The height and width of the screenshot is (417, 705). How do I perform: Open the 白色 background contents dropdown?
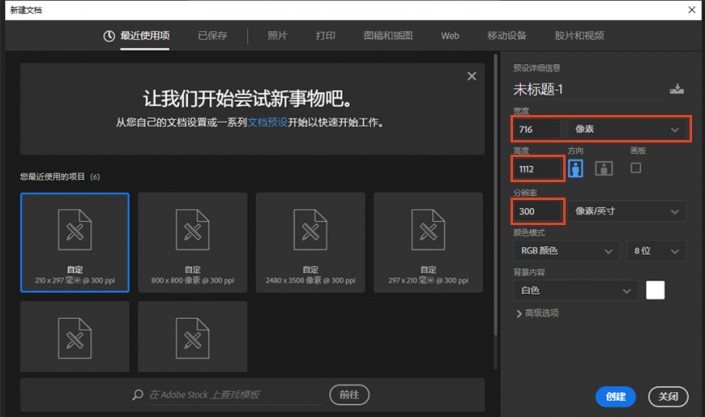pyautogui.click(x=576, y=291)
